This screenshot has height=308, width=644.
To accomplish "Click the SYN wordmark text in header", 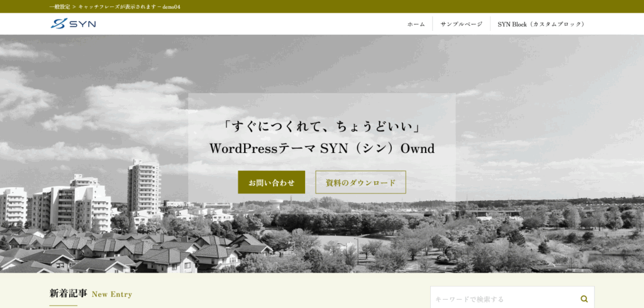I will 82,24.
